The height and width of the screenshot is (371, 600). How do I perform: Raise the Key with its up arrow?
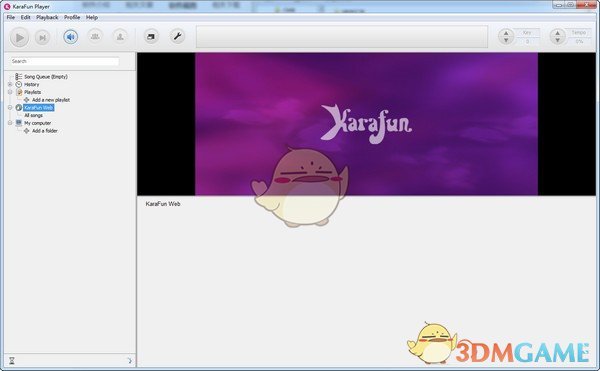[x=506, y=34]
